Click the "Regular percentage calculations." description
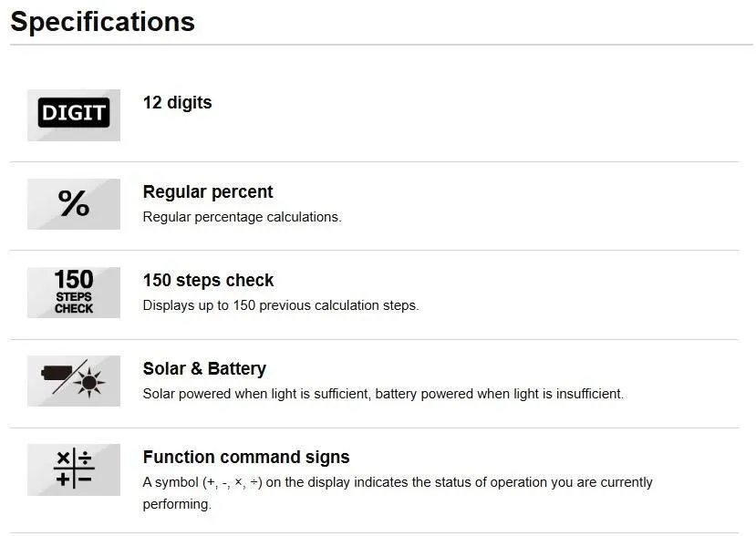The width and height of the screenshot is (756, 536). click(242, 218)
